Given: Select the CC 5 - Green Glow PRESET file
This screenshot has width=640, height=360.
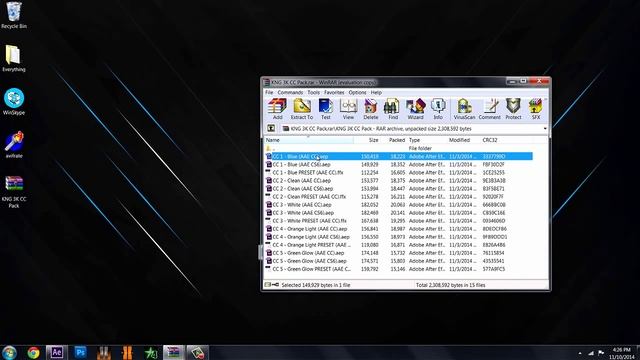Looking at the screenshot, I should [398, 269].
